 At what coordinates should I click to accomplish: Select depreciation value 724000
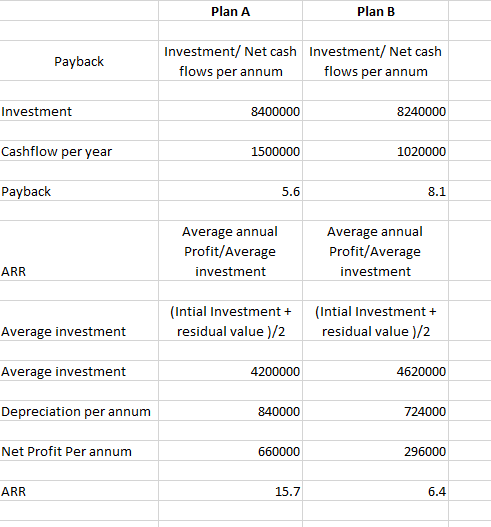[375, 411]
